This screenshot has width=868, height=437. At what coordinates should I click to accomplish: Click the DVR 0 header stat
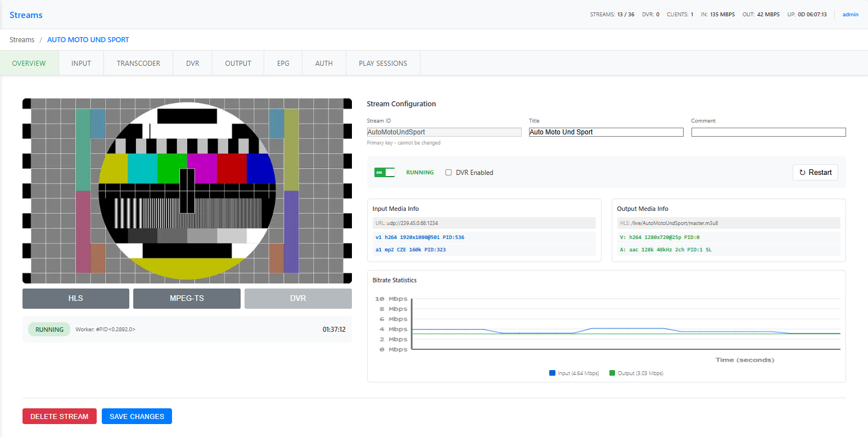point(651,15)
